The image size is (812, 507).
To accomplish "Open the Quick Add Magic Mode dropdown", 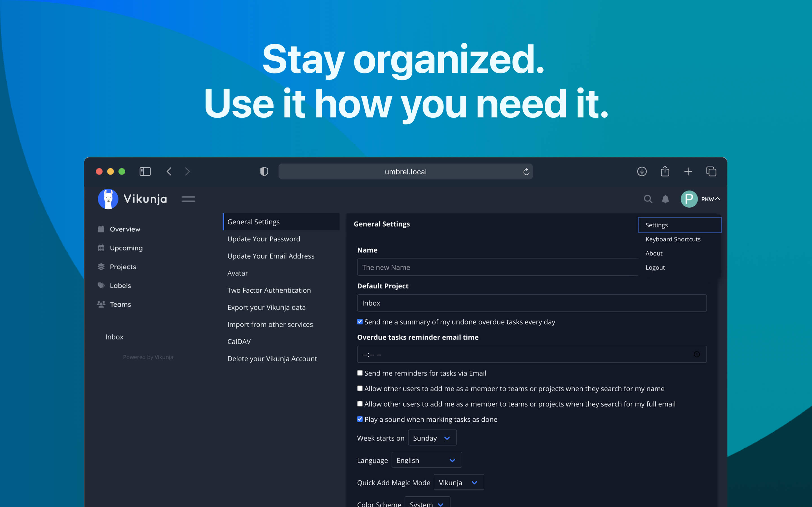I will [x=458, y=482].
